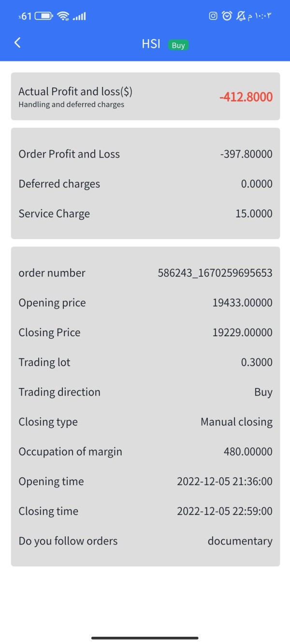Tap the Instagram notification icon

(213, 16)
